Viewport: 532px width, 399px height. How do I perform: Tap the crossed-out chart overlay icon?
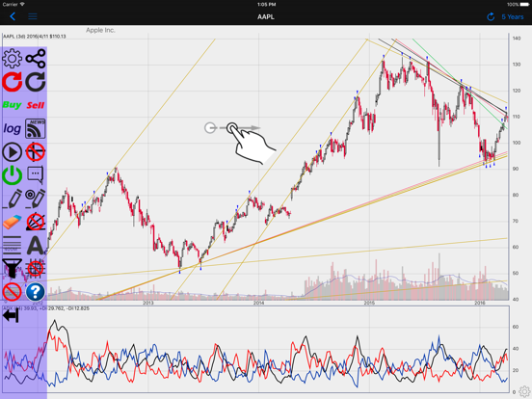tap(12, 292)
